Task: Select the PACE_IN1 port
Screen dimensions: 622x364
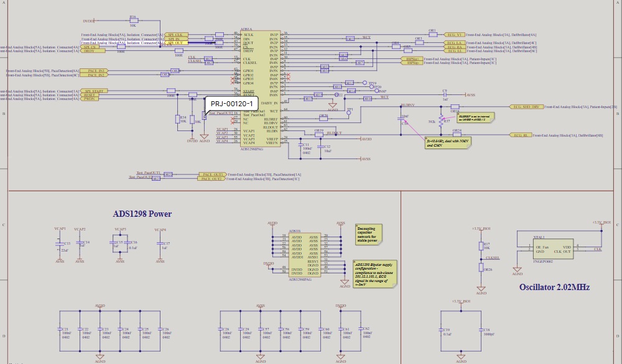Action: [94, 71]
